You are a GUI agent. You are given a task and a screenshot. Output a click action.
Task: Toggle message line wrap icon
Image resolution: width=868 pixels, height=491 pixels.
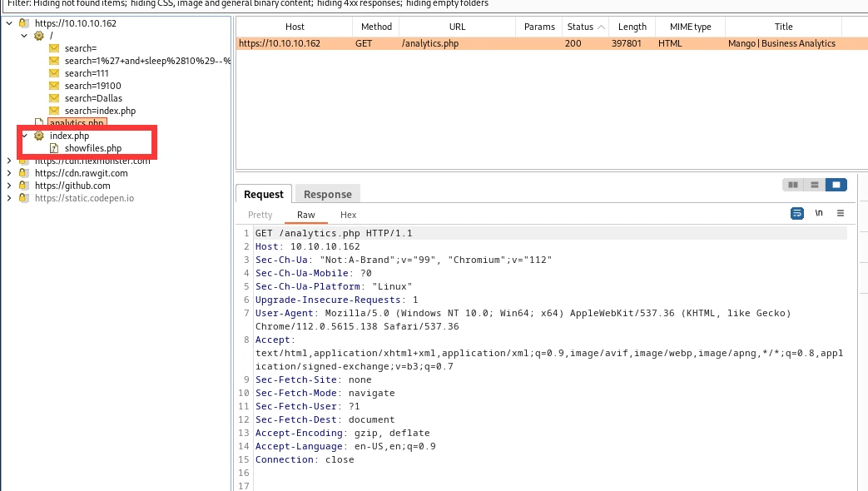(x=797, y=213)
